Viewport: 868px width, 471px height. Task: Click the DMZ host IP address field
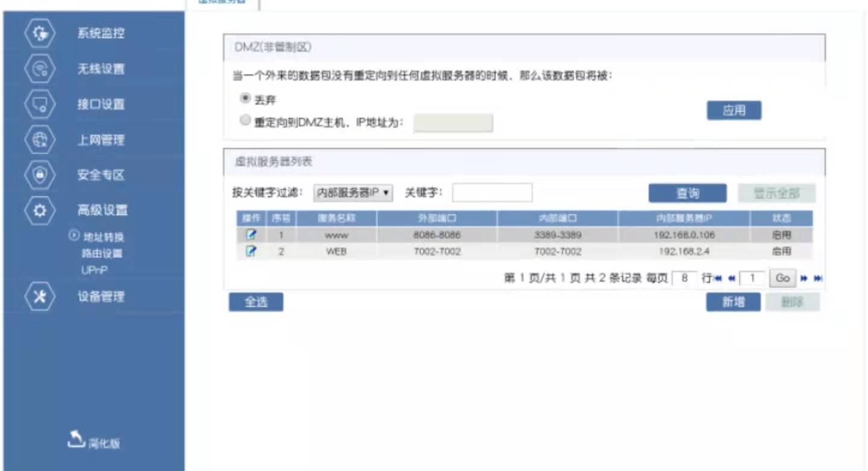453,123
